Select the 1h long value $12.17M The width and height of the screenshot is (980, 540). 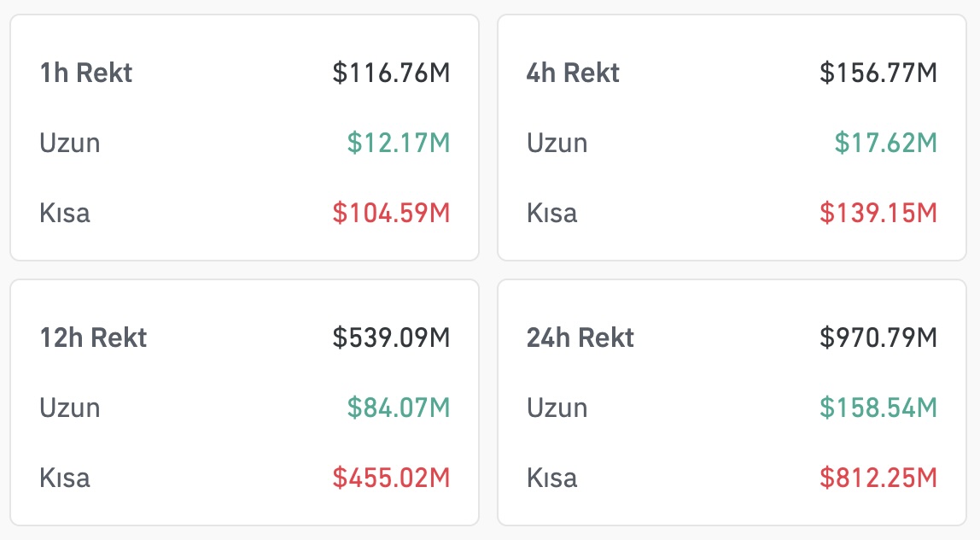(x=398, y=143)
